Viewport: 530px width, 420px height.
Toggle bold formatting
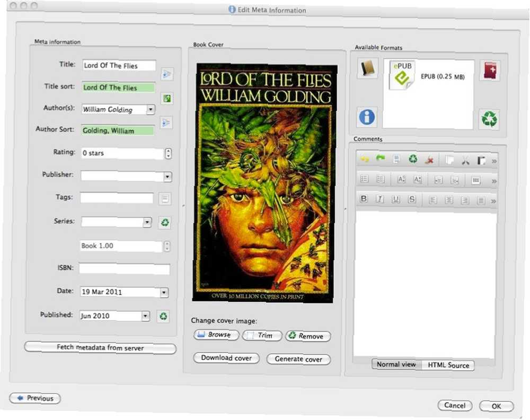[x=364, y=199]
